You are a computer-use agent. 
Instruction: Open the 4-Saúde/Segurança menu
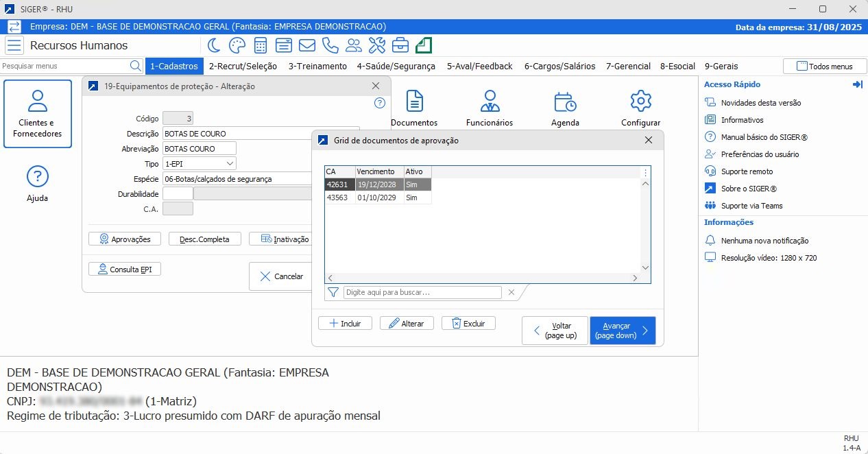coord(396,67)
